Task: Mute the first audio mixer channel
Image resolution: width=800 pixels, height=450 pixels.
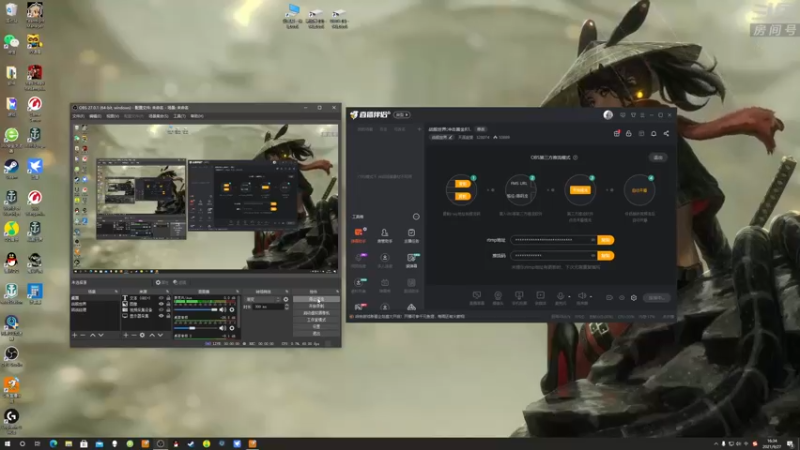Action: coord(222,310)
